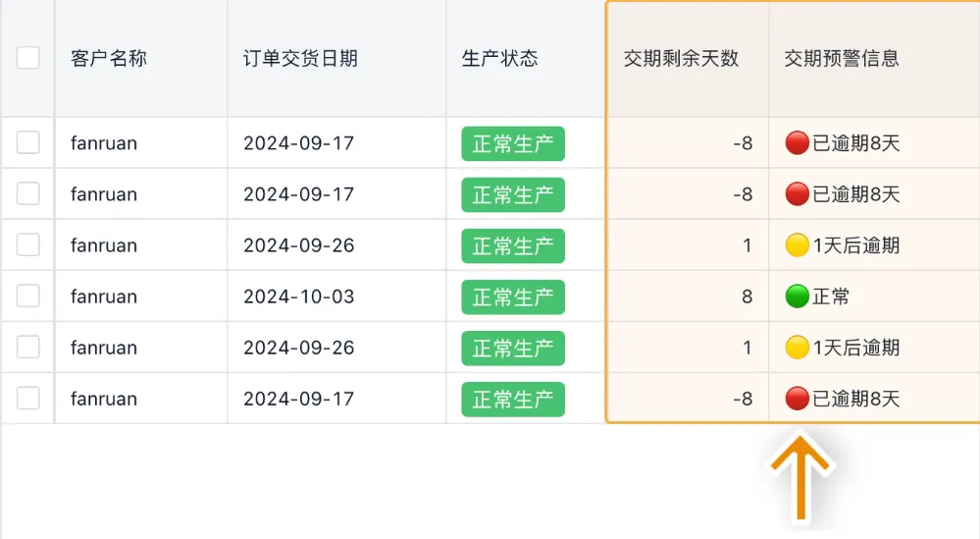Screen dimensions: 980x539
Task: Check the box for the 2024-10-03 order row
Action: pos(28,296)
